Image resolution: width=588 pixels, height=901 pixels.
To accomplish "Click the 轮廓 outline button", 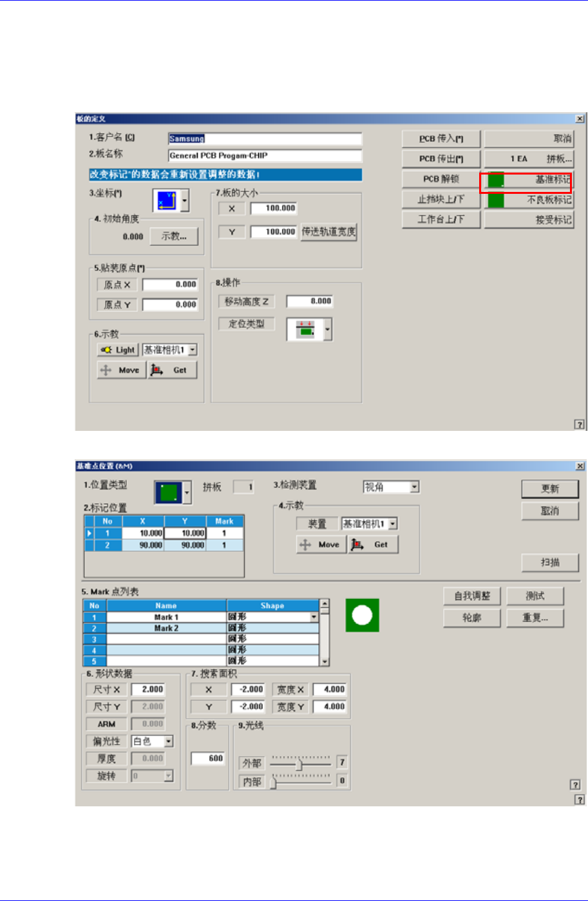I will 472,618.
